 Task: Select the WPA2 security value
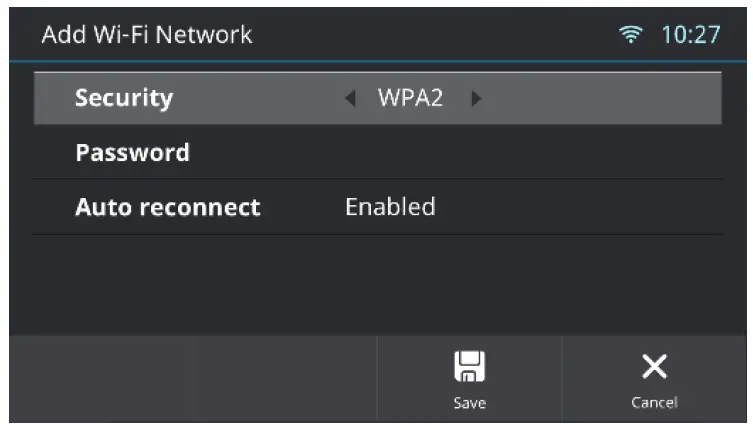[410, 98]
